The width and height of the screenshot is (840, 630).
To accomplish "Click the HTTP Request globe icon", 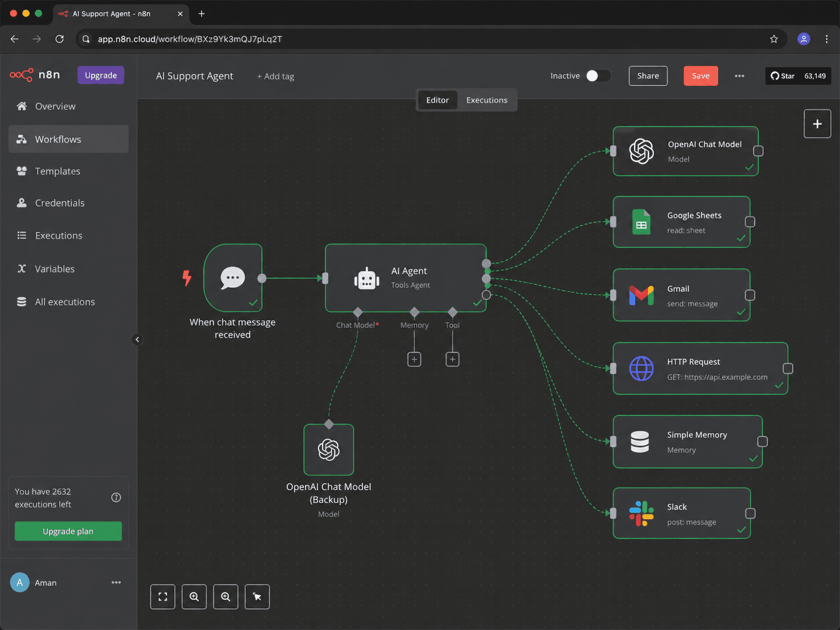I will pos(642,368).
